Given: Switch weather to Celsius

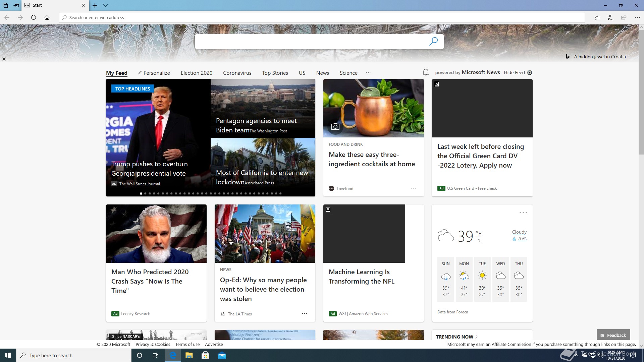Looking at the screenshot, I should [479, 240].
